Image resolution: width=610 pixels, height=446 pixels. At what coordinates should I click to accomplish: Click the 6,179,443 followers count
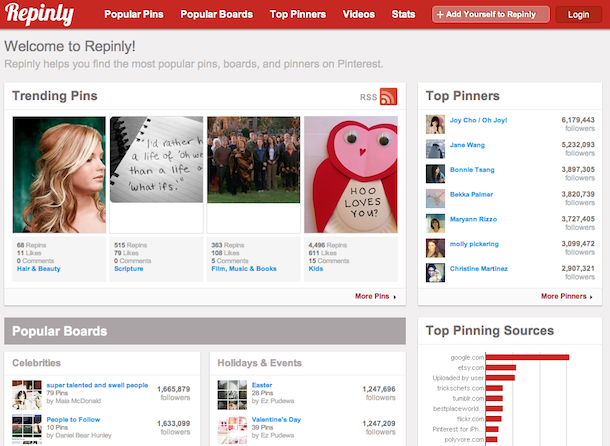578,124
